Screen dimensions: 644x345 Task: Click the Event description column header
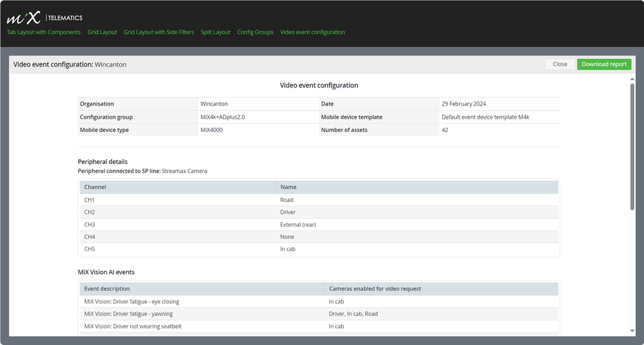coord(107,289)
